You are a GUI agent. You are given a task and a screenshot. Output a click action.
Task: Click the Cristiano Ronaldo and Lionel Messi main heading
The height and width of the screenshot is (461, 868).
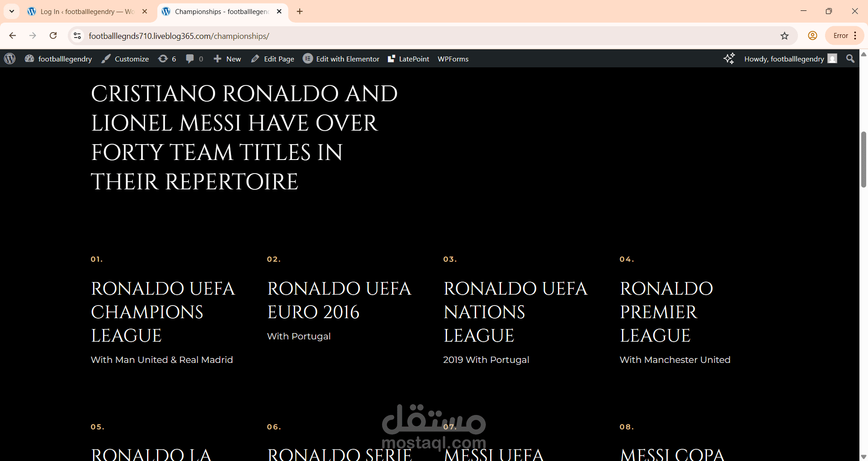pos(244,137)
